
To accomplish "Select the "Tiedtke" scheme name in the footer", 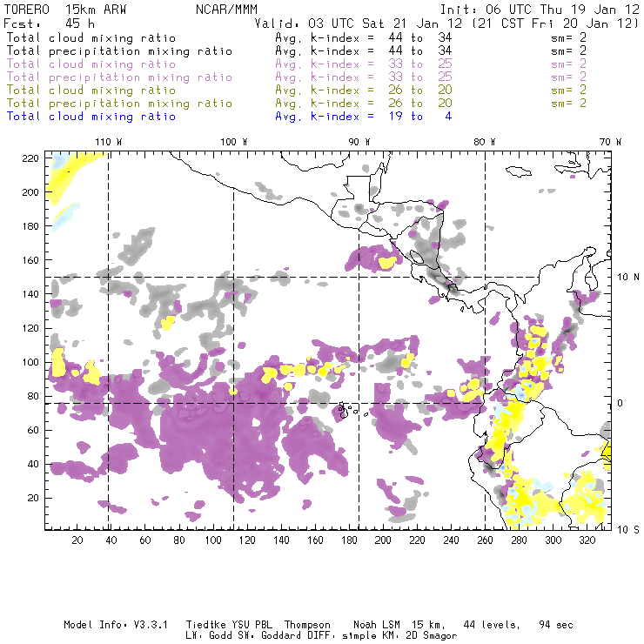I will (x=206, y=625).
